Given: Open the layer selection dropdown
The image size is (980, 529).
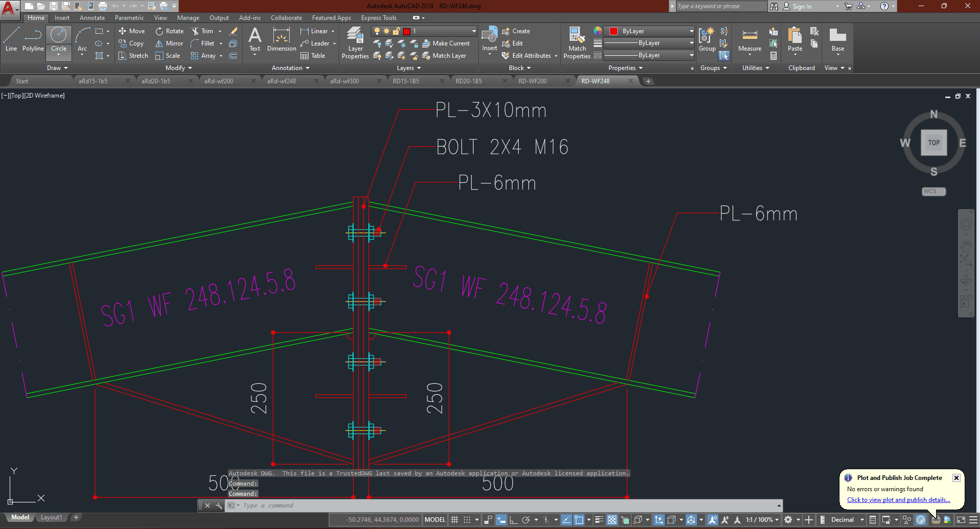Looking at the screenshot, I should click(x=424, y=31).
